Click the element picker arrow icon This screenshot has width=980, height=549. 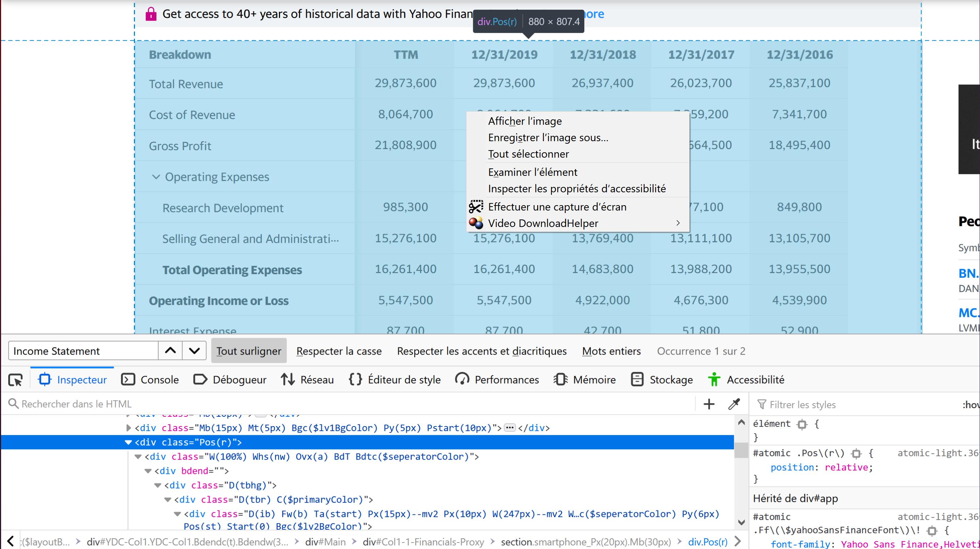(x=16, y=380)
